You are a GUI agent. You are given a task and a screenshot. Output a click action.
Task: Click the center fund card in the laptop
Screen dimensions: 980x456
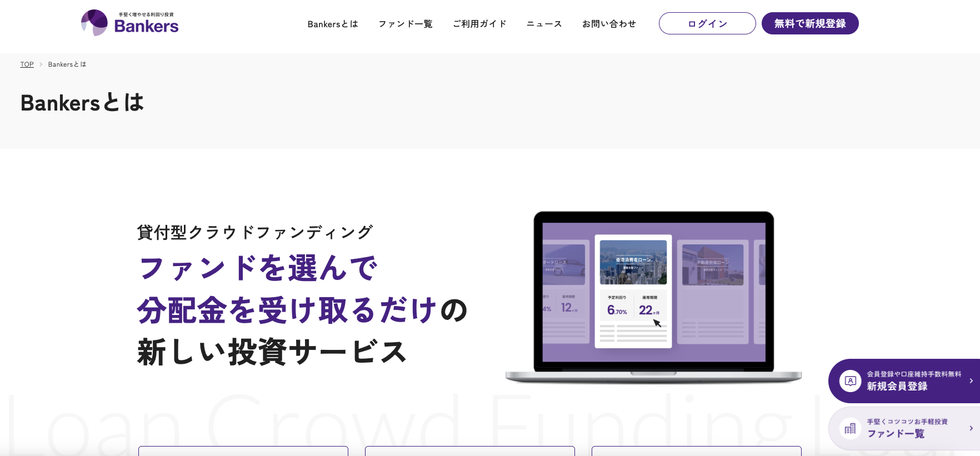(633, 292)
